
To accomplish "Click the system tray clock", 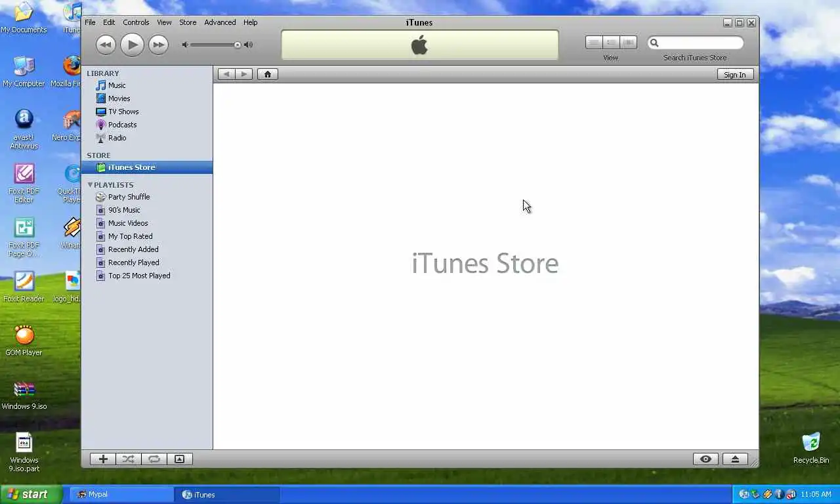I will coord(816,495).
